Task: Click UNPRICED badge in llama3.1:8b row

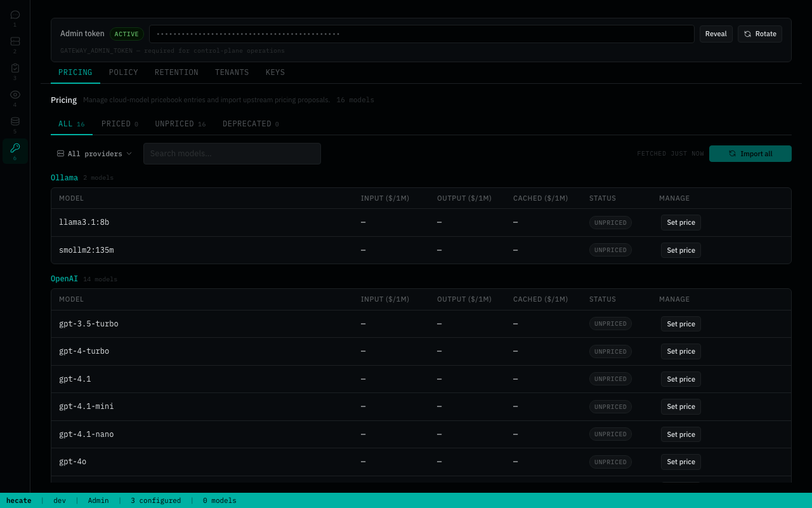Action: [610, 222]
